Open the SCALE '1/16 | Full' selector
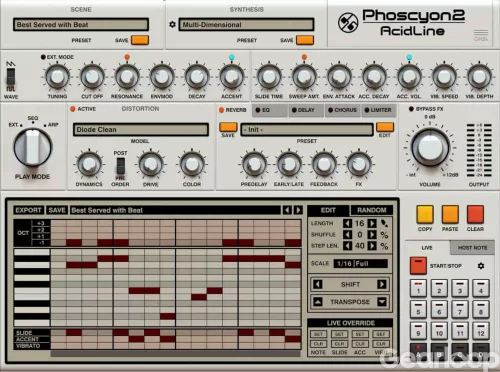Viewport: 500px width, 372px height. 361,264
